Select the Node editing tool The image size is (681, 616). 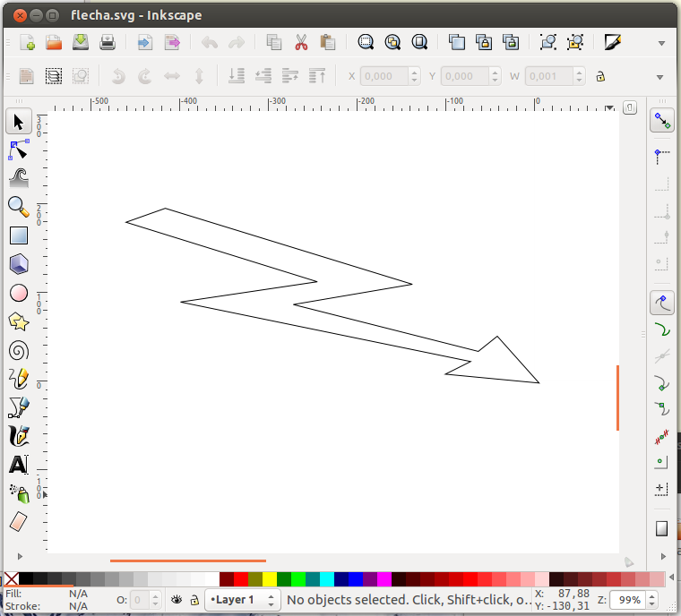(x=18, y=150)
